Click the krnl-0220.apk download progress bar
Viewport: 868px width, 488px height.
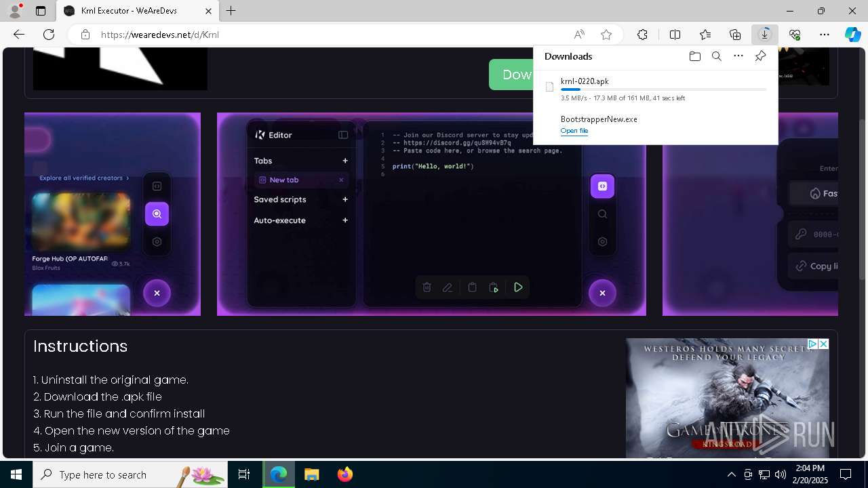click(x=664, y=89)
